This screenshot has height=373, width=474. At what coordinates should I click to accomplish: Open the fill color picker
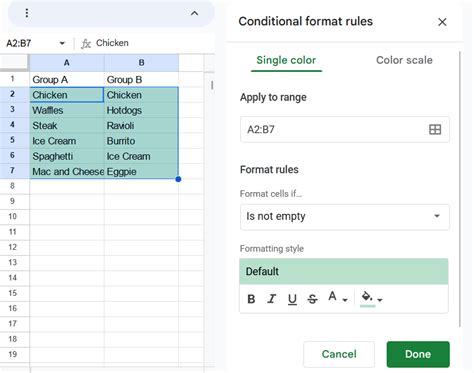372,298
